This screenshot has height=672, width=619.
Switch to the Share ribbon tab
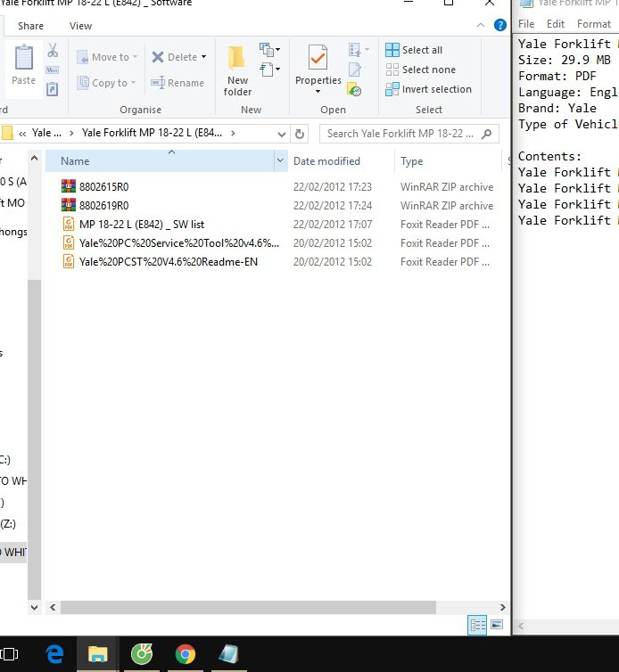[30, 26]
